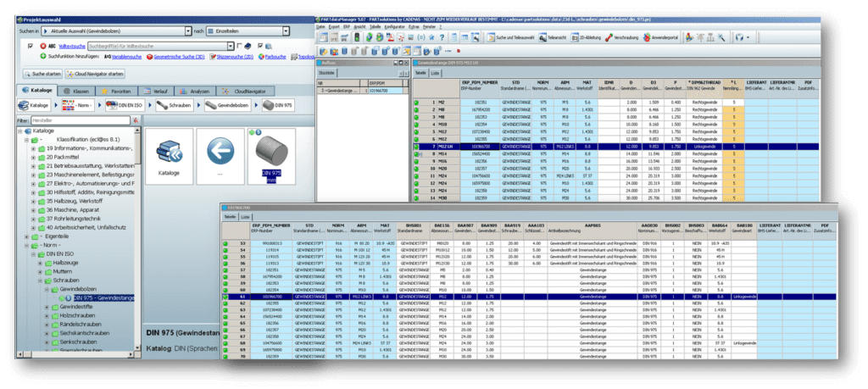Switch to the Klassen tab
Image resolution: width=868 pixels, height=389 pixels.
pyautogui.click(x=76, y=92)
